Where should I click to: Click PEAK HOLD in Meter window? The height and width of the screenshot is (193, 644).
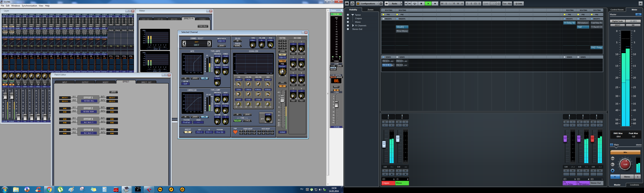(203, 26)
